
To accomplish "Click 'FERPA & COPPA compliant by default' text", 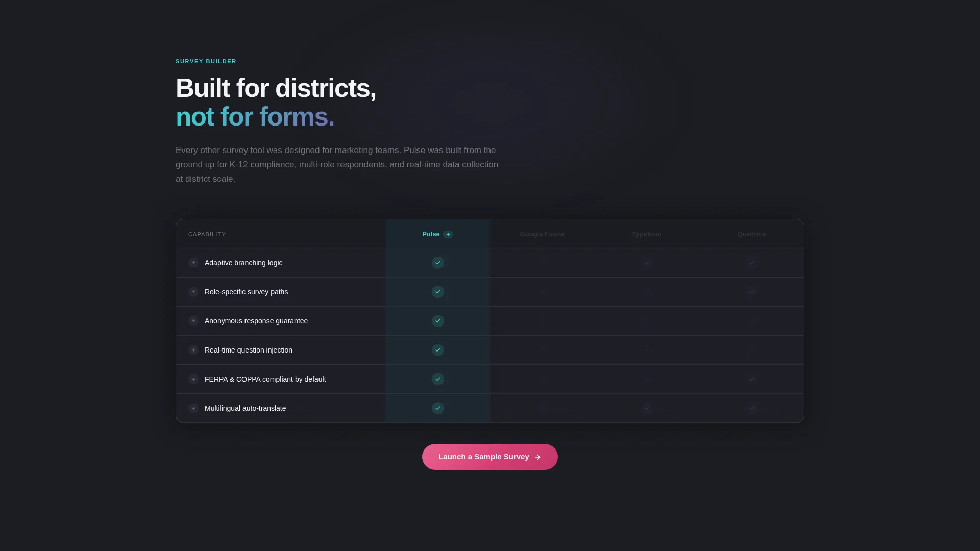I will (265, 379).
